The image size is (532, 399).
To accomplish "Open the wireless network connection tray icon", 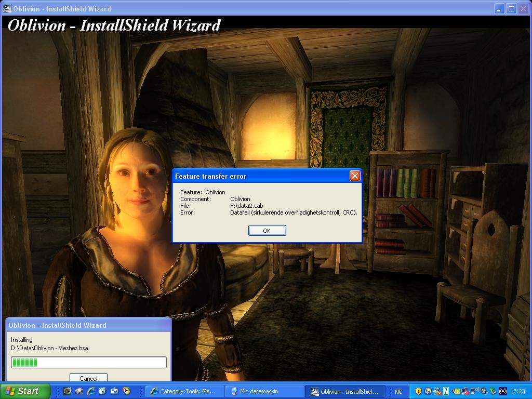I will (475, 391).
